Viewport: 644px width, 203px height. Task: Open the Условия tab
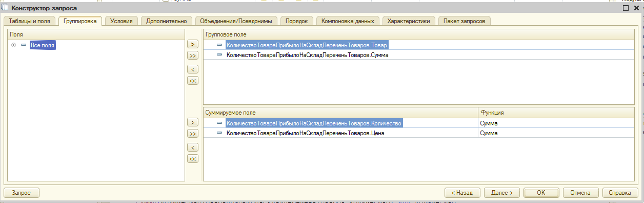(x=122, y=21)
